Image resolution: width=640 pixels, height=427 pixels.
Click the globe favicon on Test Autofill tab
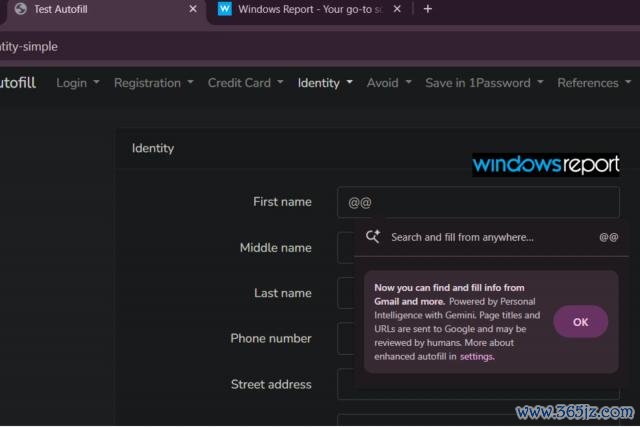coord(20,9)
